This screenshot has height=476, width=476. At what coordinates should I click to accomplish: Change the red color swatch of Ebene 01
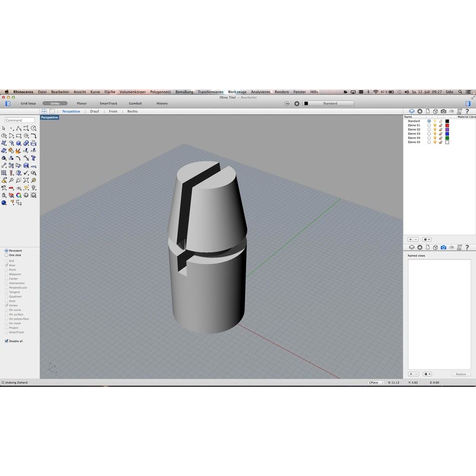coord(447,126)
